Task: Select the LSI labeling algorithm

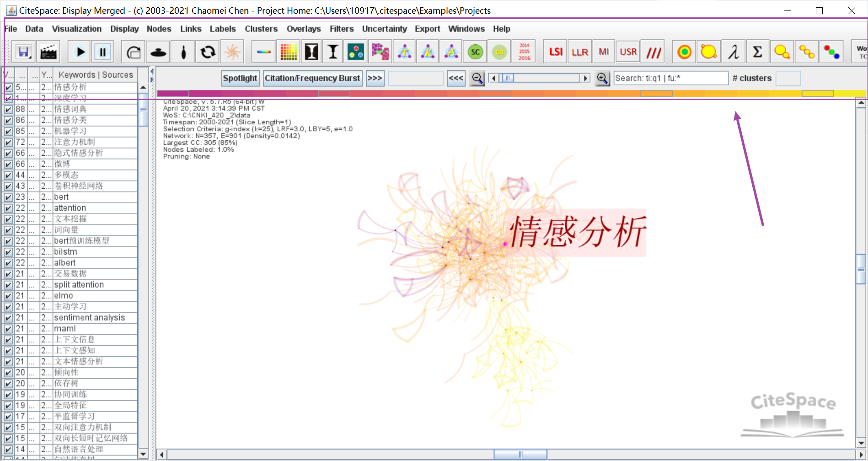Action: 556,52
